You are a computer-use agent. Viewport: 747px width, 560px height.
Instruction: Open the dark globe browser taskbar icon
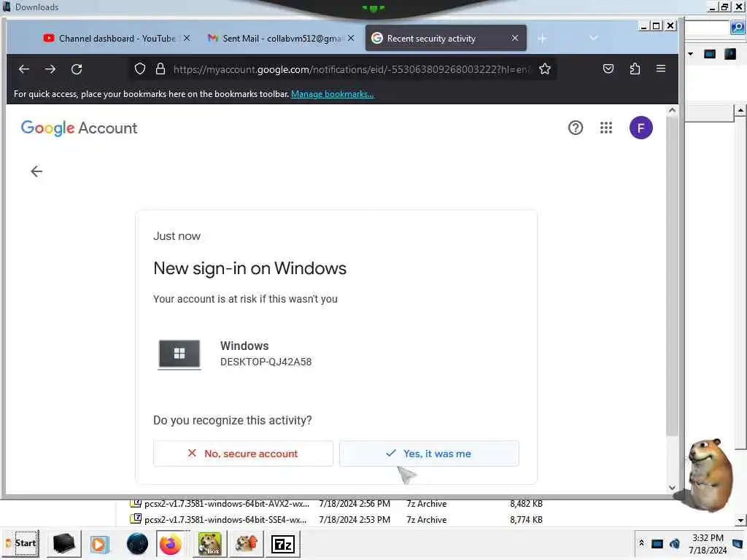pos(138,544)
